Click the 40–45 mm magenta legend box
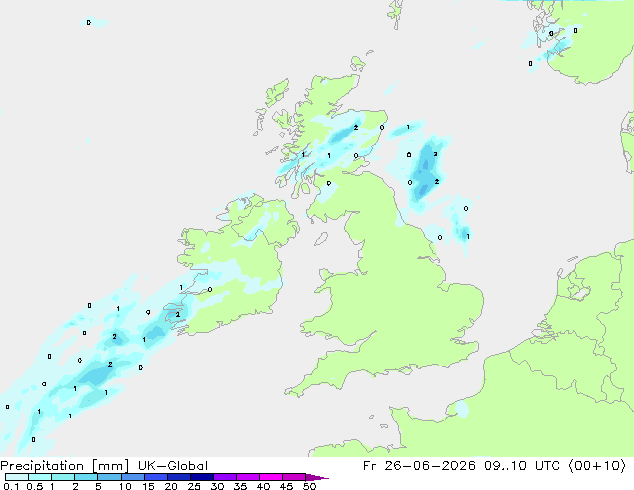 (271, 477)
